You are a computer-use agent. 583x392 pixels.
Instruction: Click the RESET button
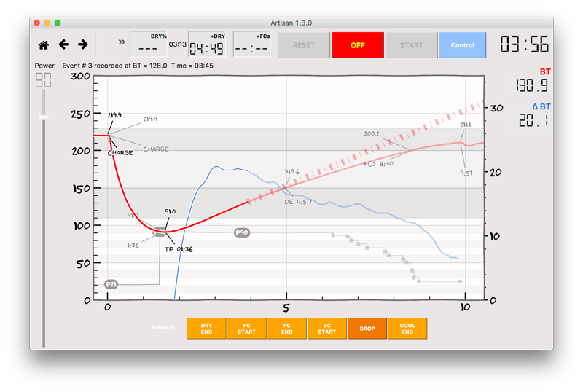click(304, 45)
